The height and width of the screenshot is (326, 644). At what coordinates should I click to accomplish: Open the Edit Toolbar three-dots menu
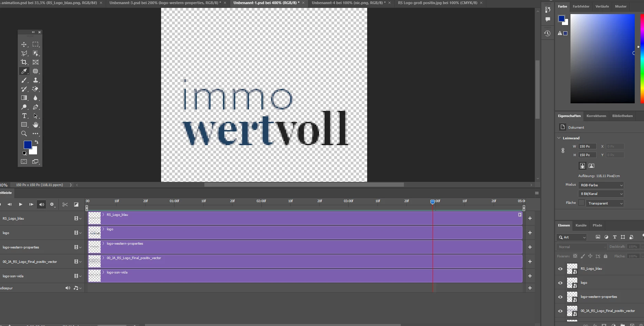click(35, 134)
